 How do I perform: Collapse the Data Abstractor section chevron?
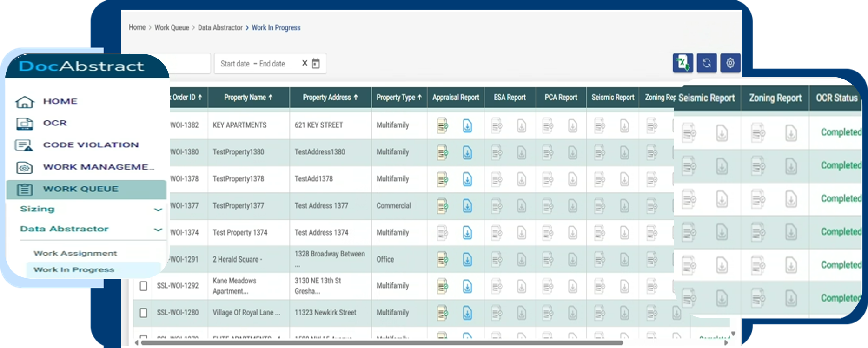click(x=158, y=230)
